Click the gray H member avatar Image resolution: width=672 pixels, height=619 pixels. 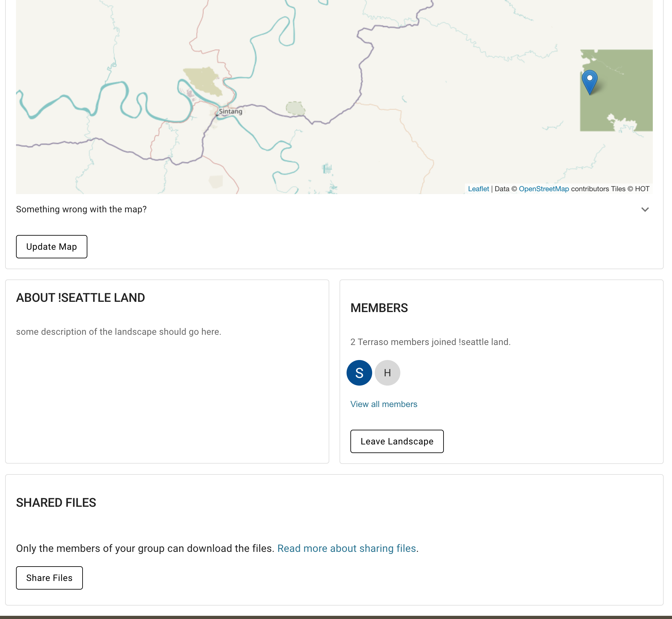pos(387,373)
